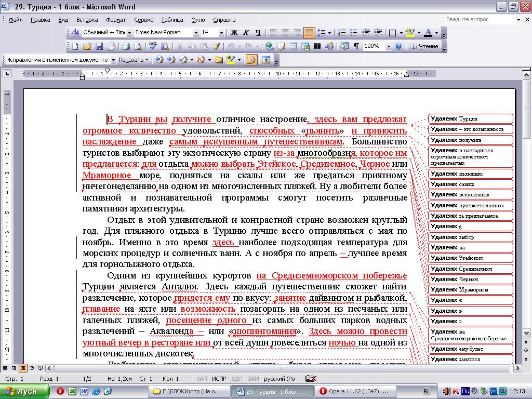Image resolution: width=532 pixels, height=399 pixels.
Task: Open the font size dropdown showing 14
Action: tap(221, 33)
